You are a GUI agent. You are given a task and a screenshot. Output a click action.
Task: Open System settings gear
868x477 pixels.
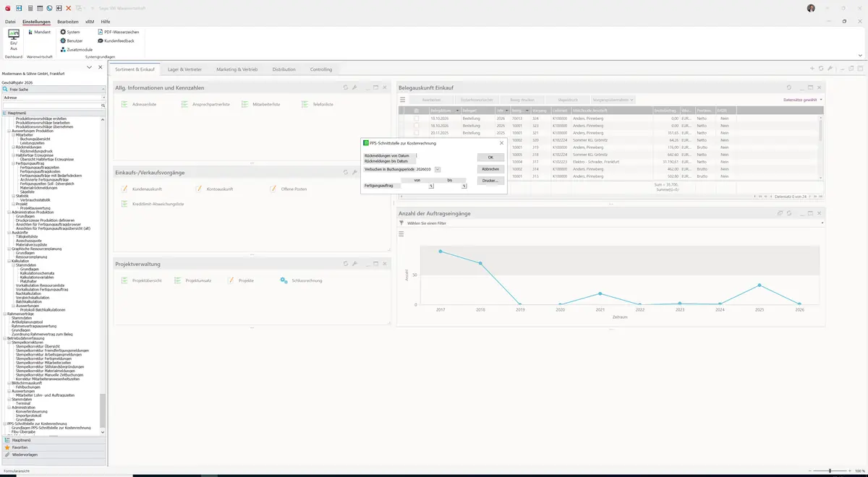(x=69, y=32)
